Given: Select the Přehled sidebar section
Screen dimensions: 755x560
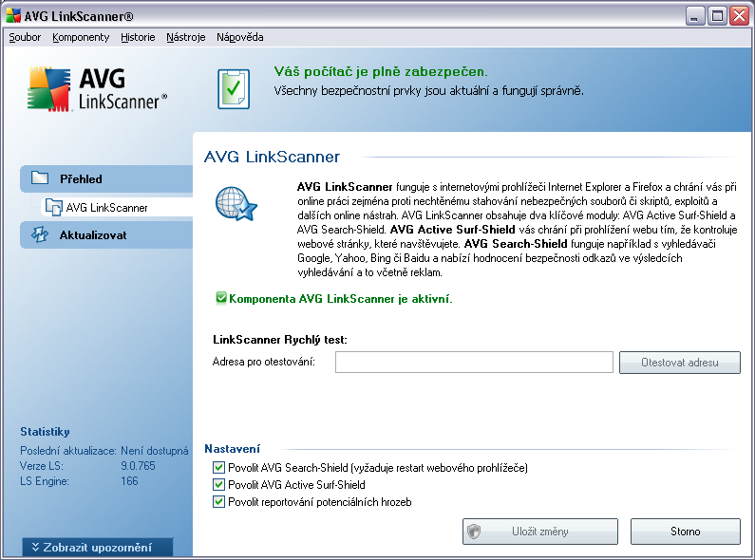Looking at the screenshot, I should pos(106,179).
